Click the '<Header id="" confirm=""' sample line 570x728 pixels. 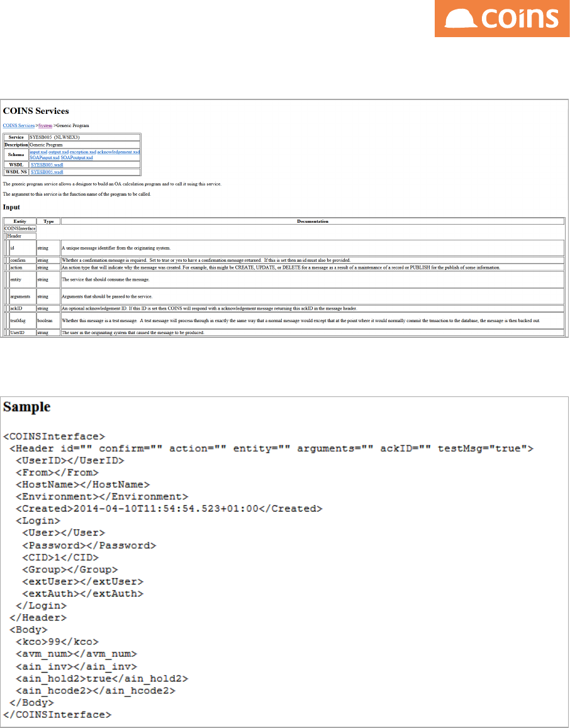coord(272,449)
